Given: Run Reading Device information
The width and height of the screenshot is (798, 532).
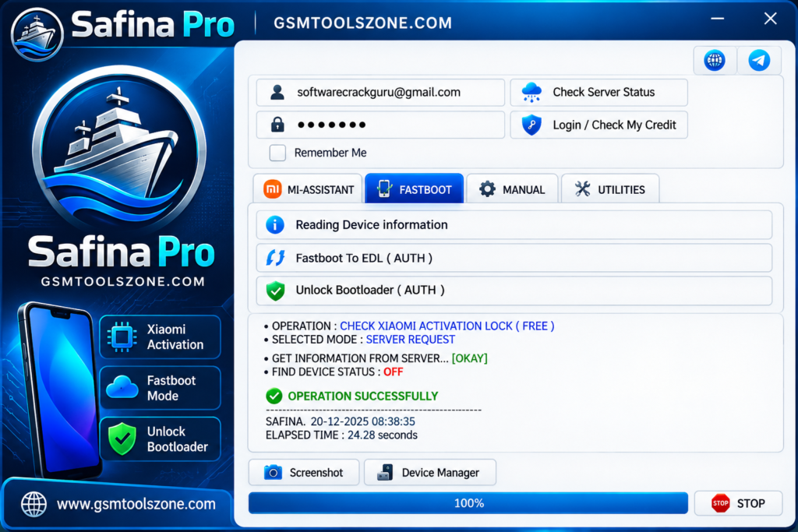Looking at the screenshot, I should tap(514, 225).
